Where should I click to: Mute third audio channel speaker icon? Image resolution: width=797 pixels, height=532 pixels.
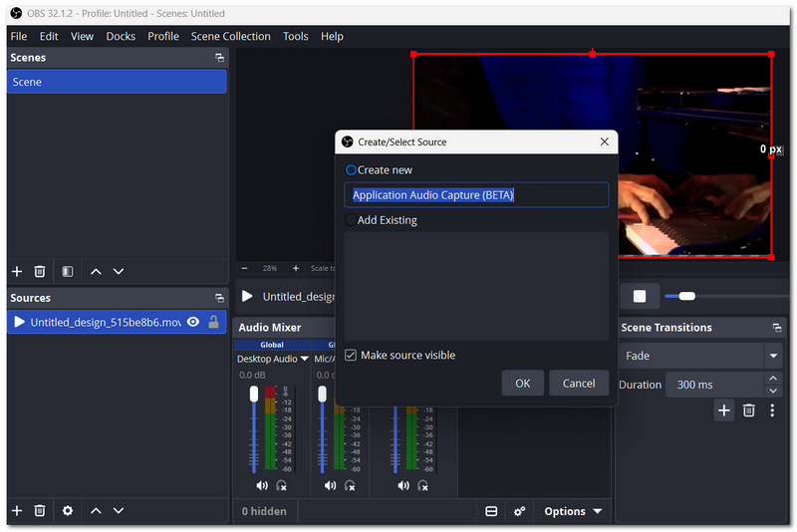pyautogui.click(x=403, y=486)
